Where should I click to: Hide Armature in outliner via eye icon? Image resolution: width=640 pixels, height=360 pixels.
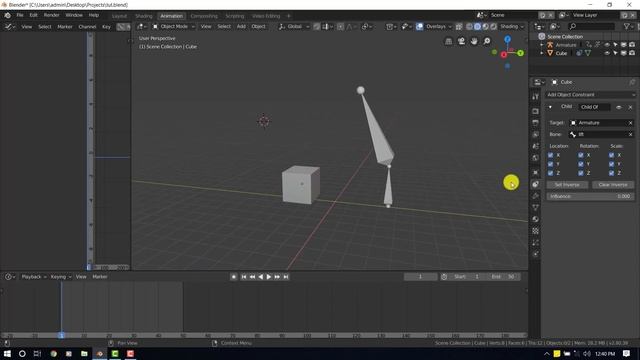point(607,45)
